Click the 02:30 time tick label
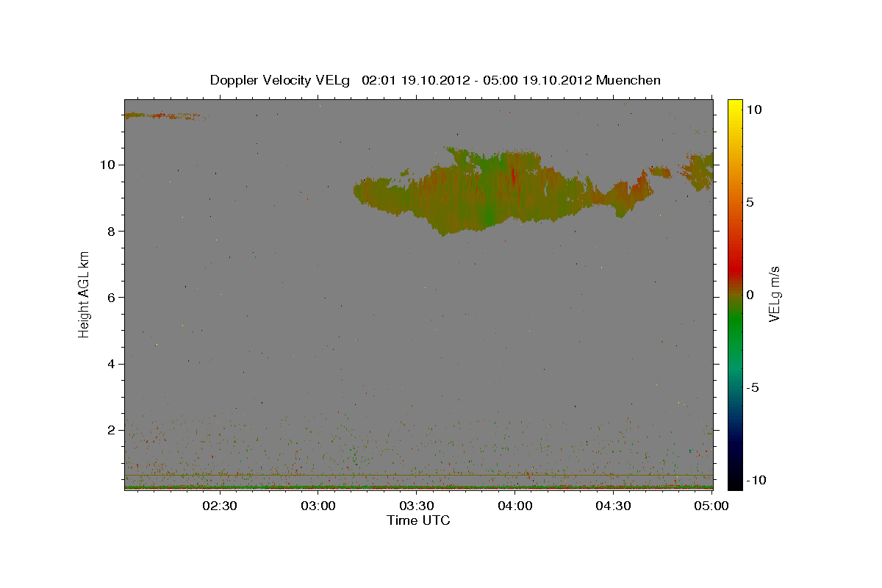 click(219, 506)
